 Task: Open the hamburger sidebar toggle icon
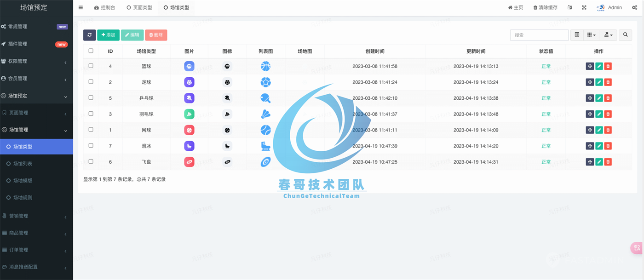point(81,8)
